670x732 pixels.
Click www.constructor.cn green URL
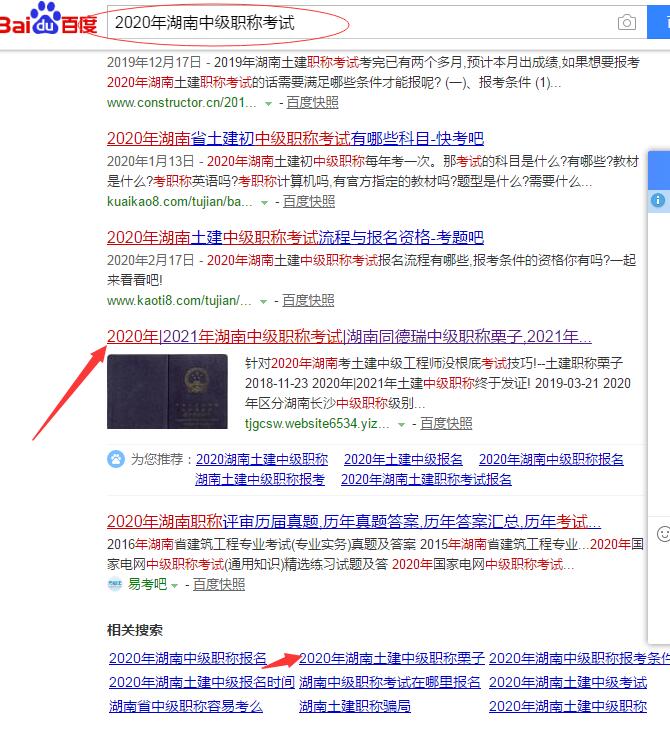[182, 102]
